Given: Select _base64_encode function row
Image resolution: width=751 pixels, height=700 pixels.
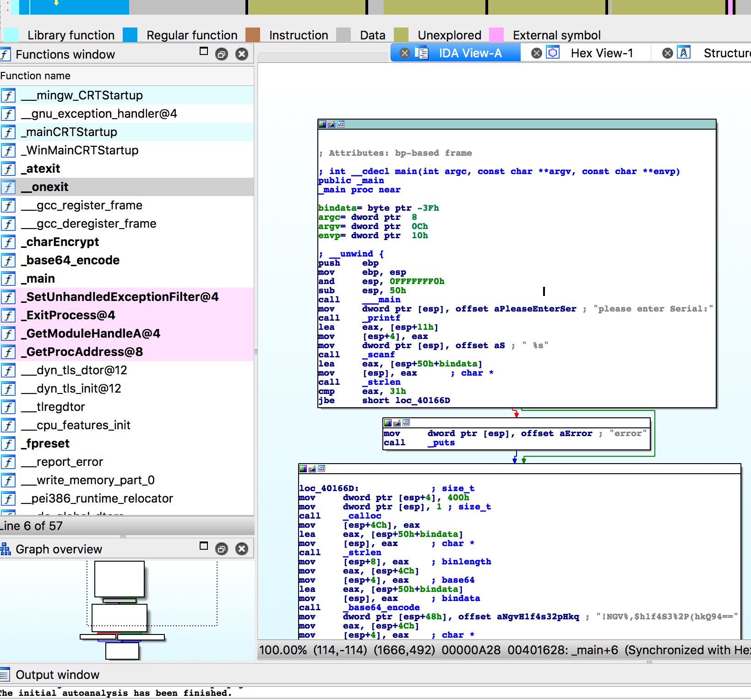Looking at the screenshot, I should tap(127, 260).
